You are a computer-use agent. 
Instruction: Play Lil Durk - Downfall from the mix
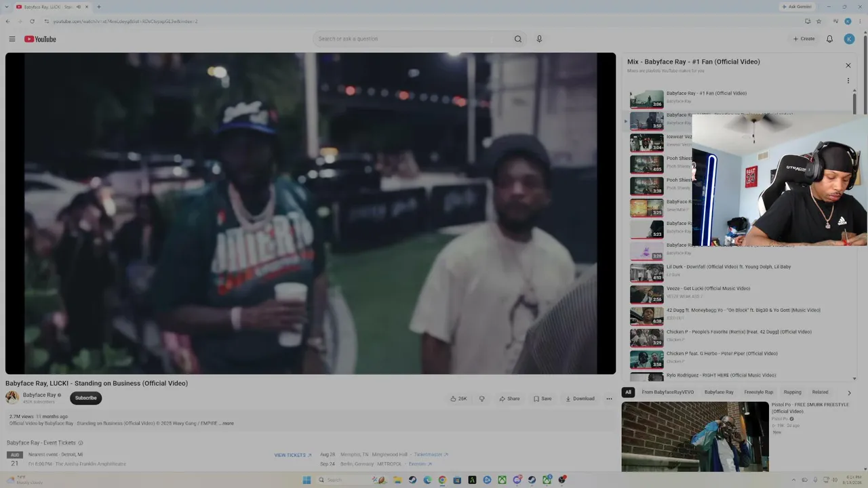pos(739,272)
